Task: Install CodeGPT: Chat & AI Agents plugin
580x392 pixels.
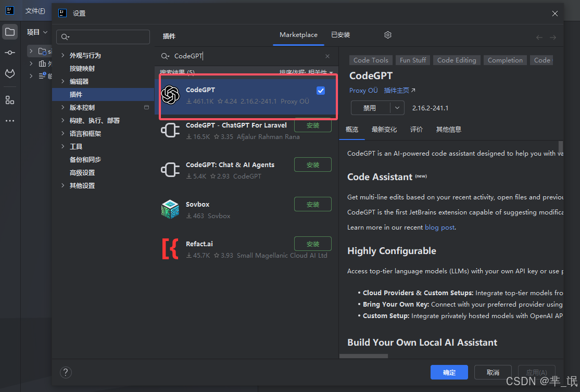Action: pyautogui.click(x=313, y=165)
